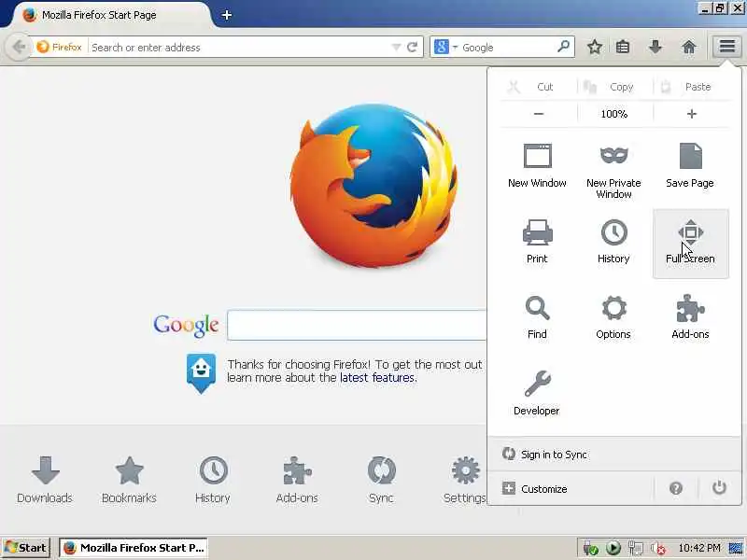Click the muted volume tray icon

click(658, 549)
